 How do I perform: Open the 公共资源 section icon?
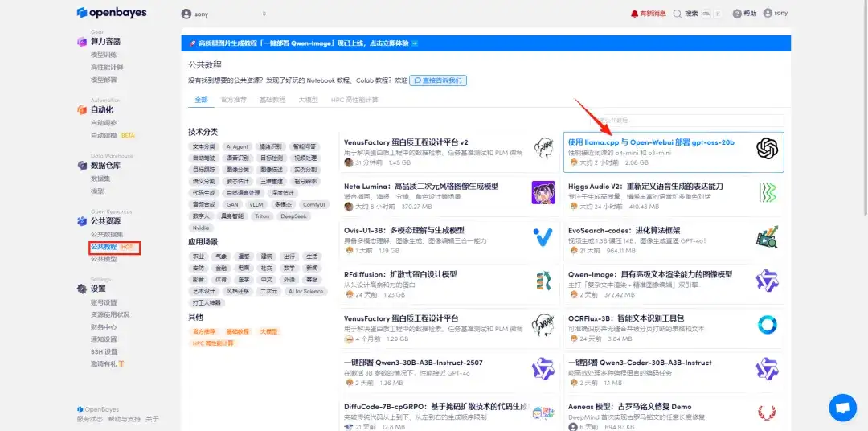[82, 221]
